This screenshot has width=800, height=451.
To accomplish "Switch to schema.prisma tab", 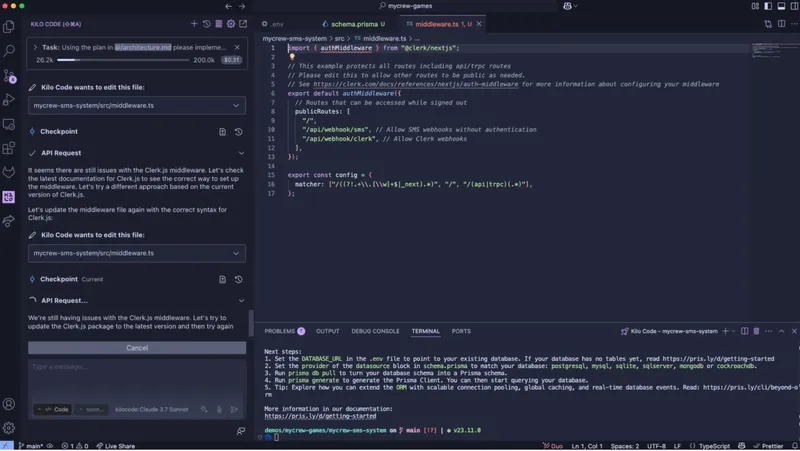I will coord(354,24).
